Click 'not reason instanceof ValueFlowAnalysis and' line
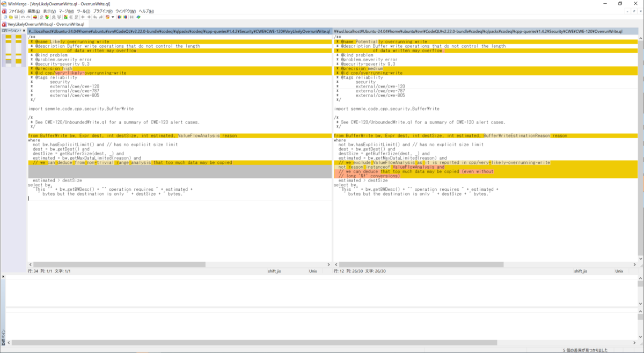The image size is (644, 353). coord(486,167)
